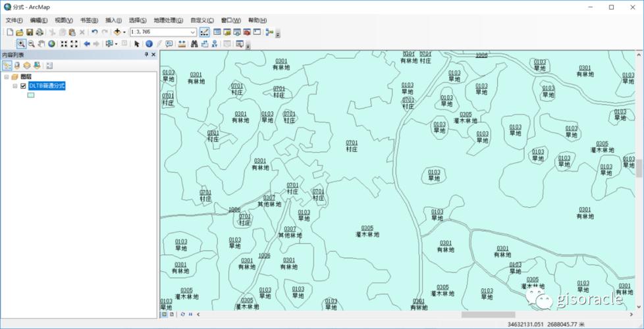
Task: Switch to Layout View button
Action: (x=172, y=315)
